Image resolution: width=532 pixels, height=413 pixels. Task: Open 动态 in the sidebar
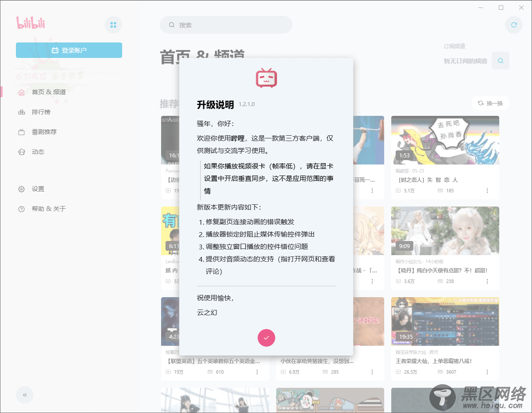tap(38, 152)
